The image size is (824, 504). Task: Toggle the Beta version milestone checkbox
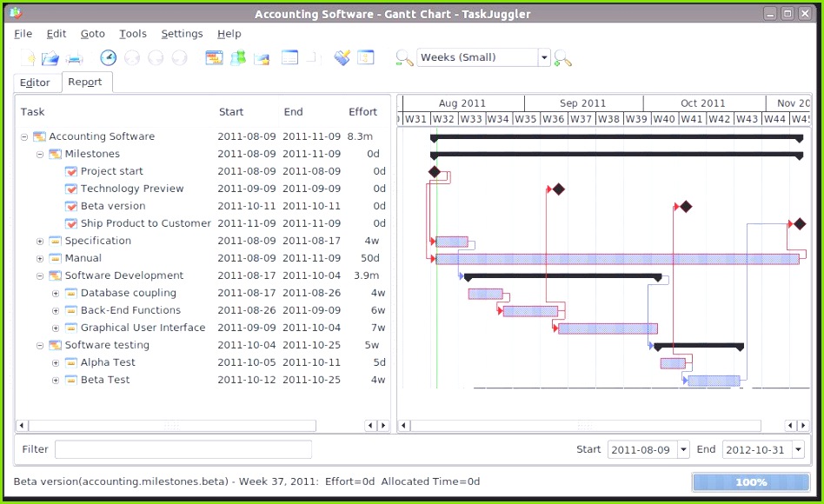70,206
